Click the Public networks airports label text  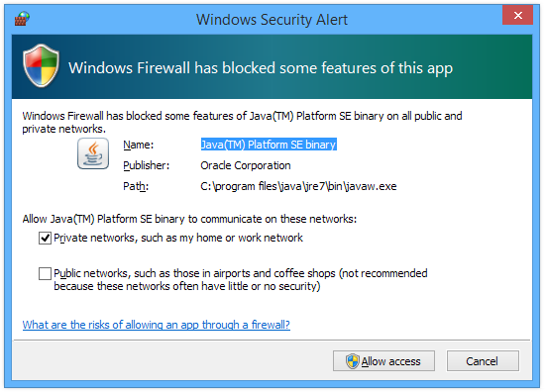coord(241,280)
